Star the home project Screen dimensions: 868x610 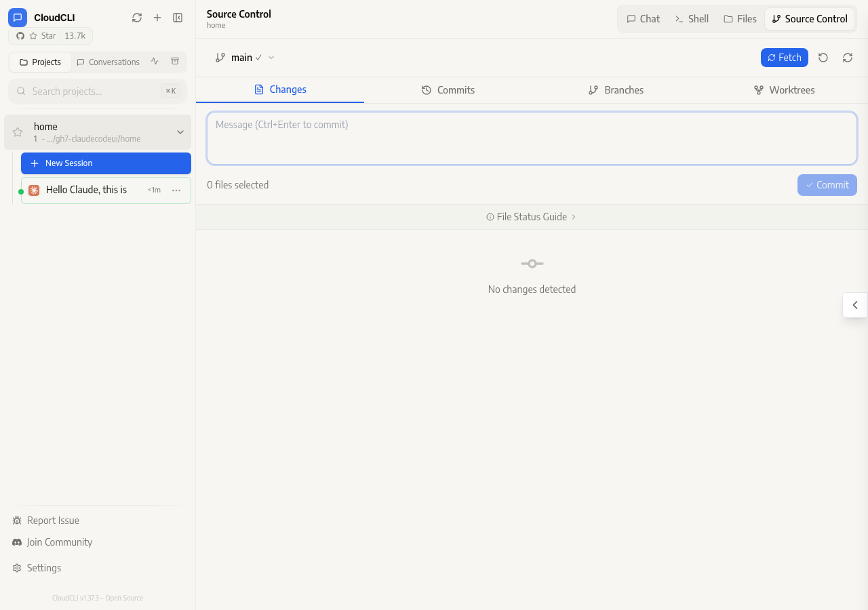18,132
